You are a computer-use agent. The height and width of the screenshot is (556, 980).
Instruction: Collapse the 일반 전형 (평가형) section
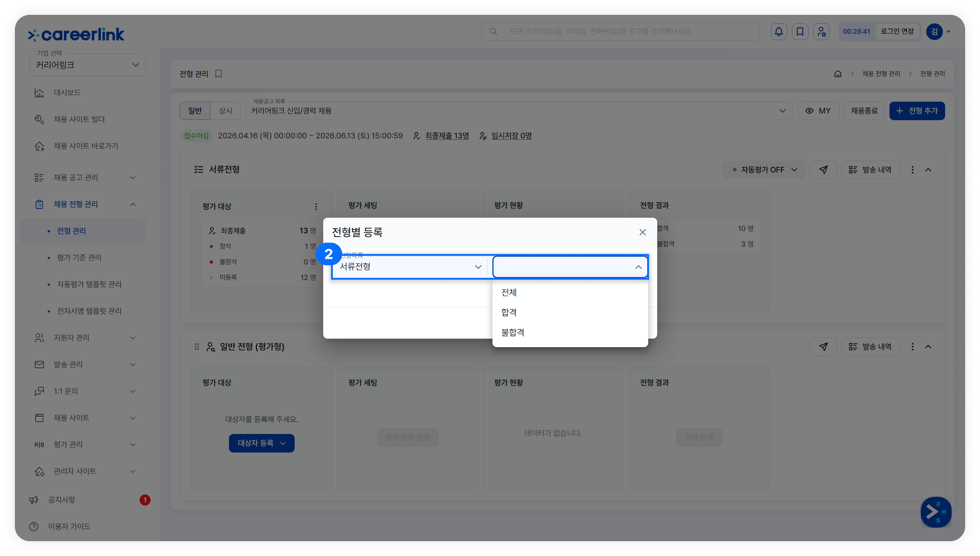[928, 346]
